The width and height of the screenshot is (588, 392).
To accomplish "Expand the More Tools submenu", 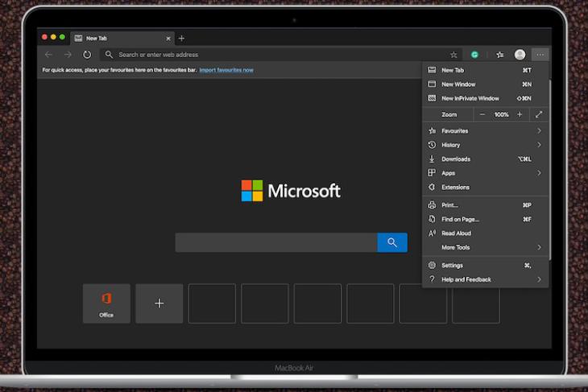I will 485,247.
